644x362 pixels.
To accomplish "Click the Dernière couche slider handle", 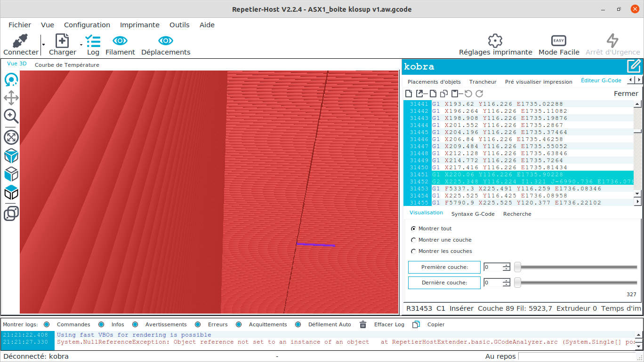I will pos(517,283).
